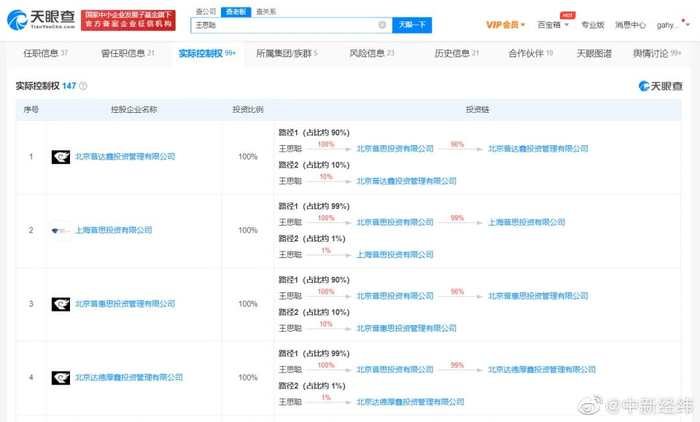Clear the search box with the X icon
Viewport: 700px width, 422px height.
point(382,25)
